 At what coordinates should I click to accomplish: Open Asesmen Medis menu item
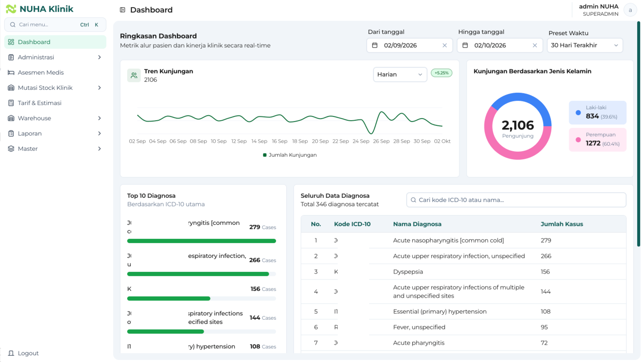coord(55,72)
